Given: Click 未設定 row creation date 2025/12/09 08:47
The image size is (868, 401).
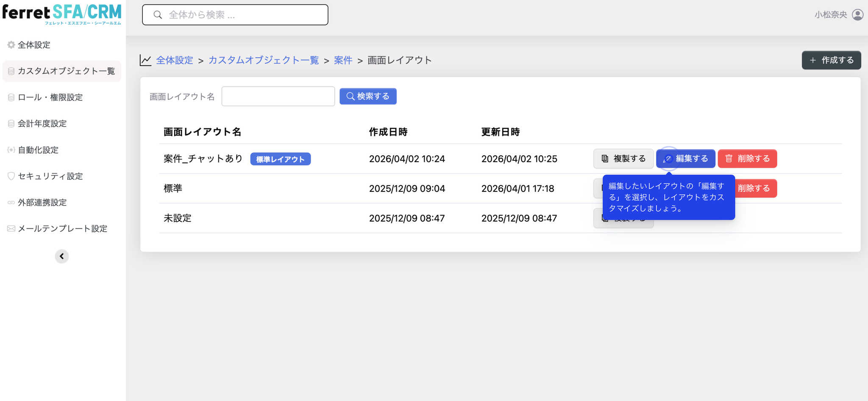Looking at the screenshot, I should [x=407, y=218].
